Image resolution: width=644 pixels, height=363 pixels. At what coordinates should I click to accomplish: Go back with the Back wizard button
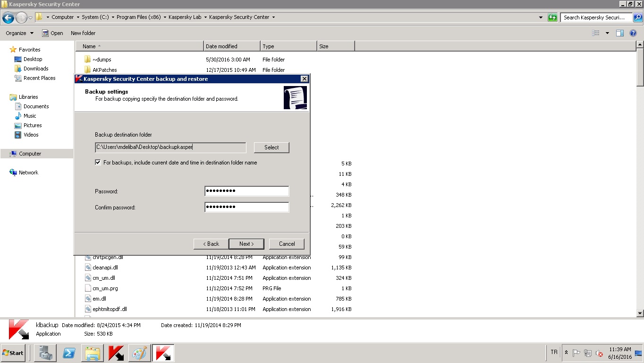pos(211,244)
